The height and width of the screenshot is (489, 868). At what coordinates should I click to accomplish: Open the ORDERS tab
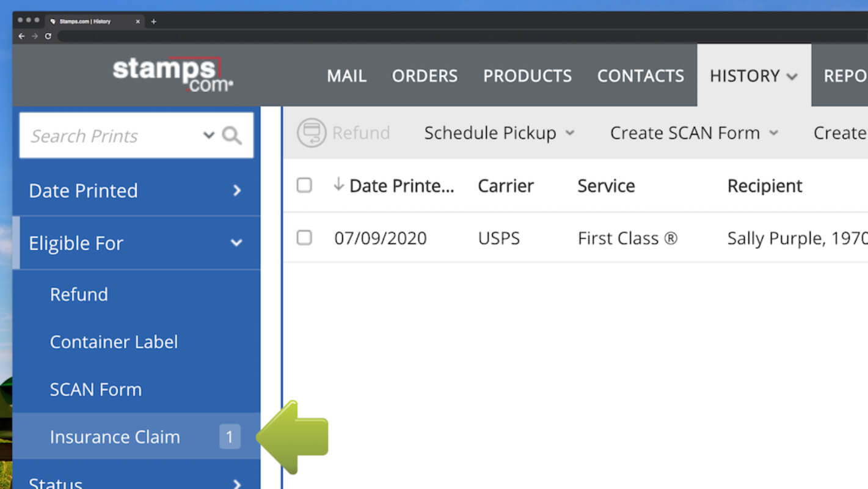425,76
